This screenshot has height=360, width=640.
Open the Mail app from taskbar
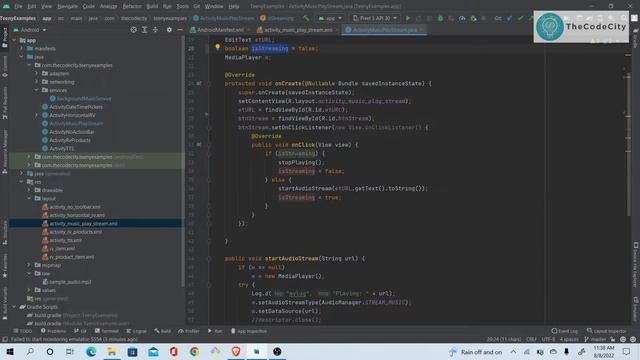(153, 352)
